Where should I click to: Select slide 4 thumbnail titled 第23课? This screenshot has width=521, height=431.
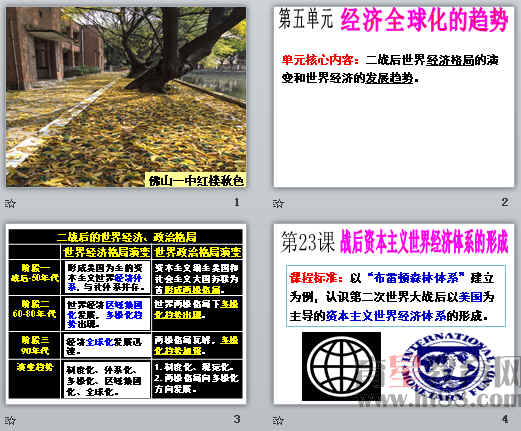(394, 314)
